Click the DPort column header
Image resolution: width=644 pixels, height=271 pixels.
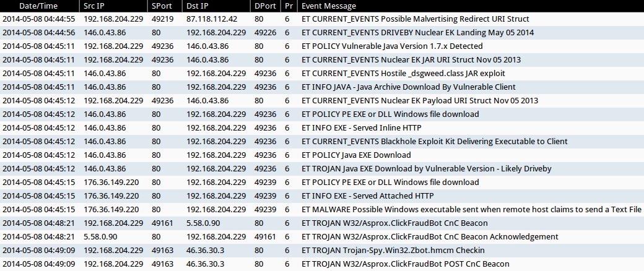pos(266,6)
